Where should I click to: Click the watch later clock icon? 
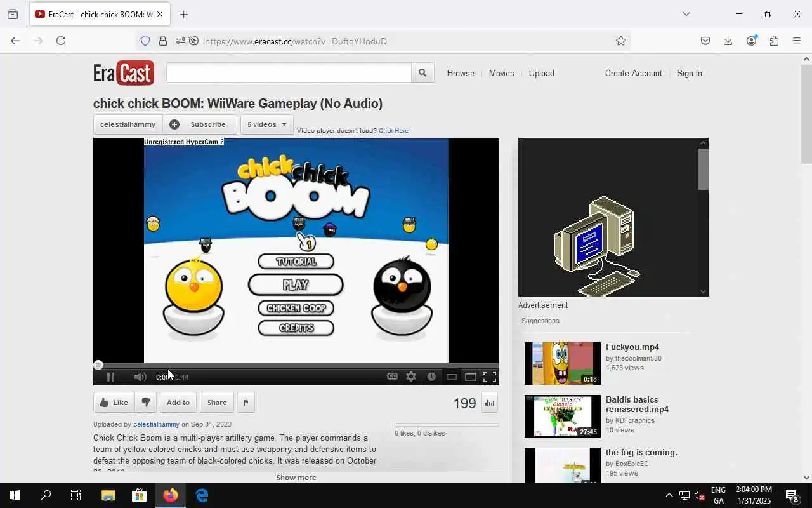[x=431, y=377]
